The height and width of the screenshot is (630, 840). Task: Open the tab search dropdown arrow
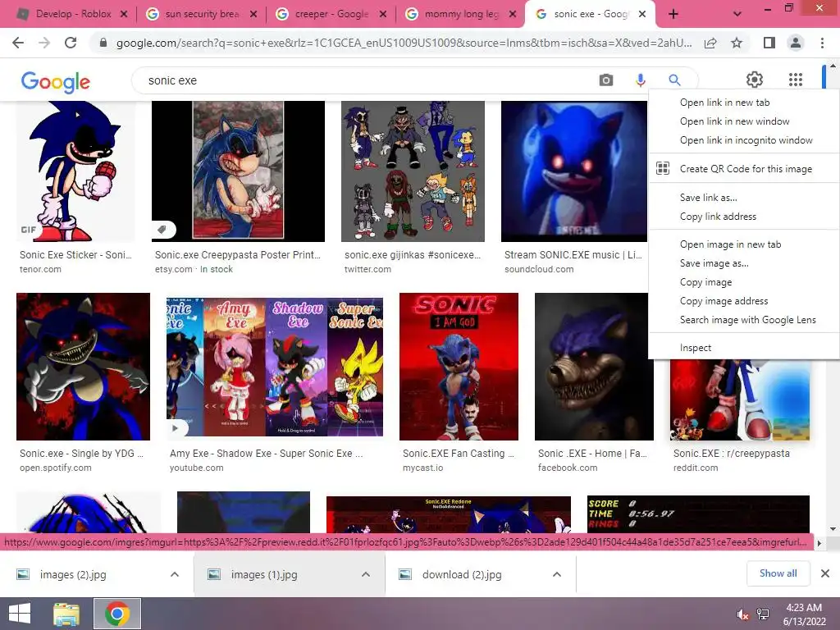point(737,14)
